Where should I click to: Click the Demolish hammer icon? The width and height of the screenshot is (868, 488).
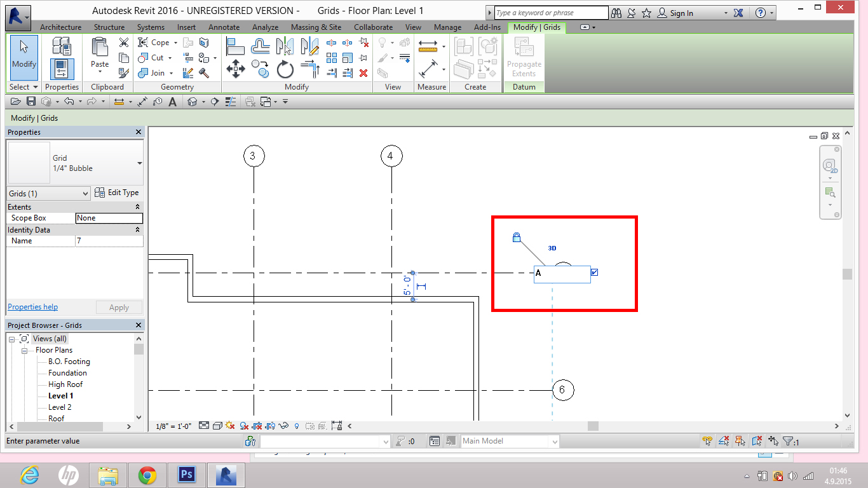(204, 73)
